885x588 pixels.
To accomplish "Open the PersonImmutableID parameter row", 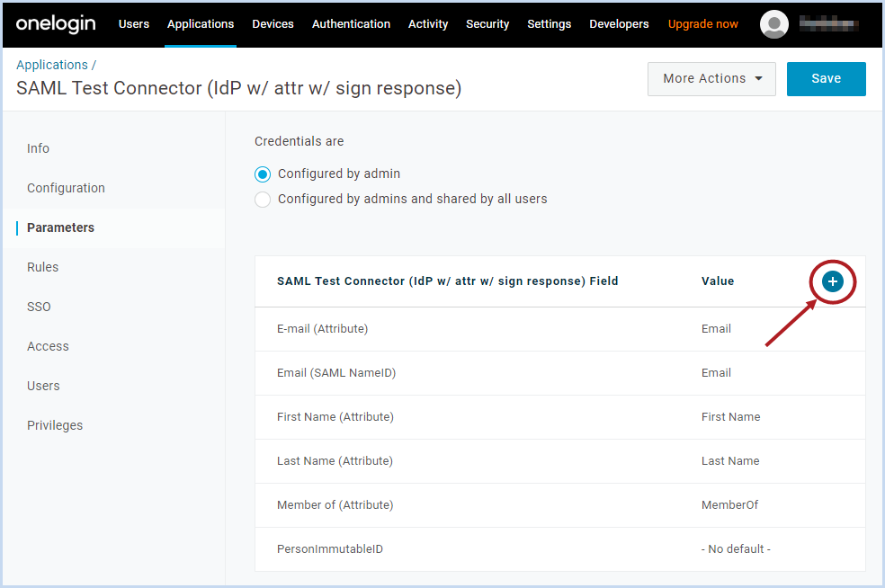I will pyautogui.click(x=560, y=549).
